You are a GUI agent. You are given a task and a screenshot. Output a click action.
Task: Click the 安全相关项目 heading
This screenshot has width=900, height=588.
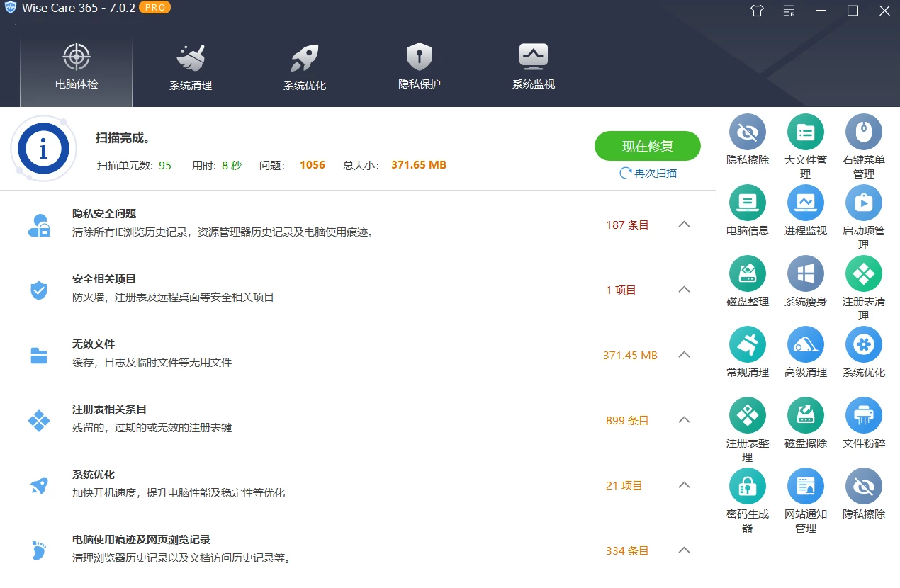point(104,278)
